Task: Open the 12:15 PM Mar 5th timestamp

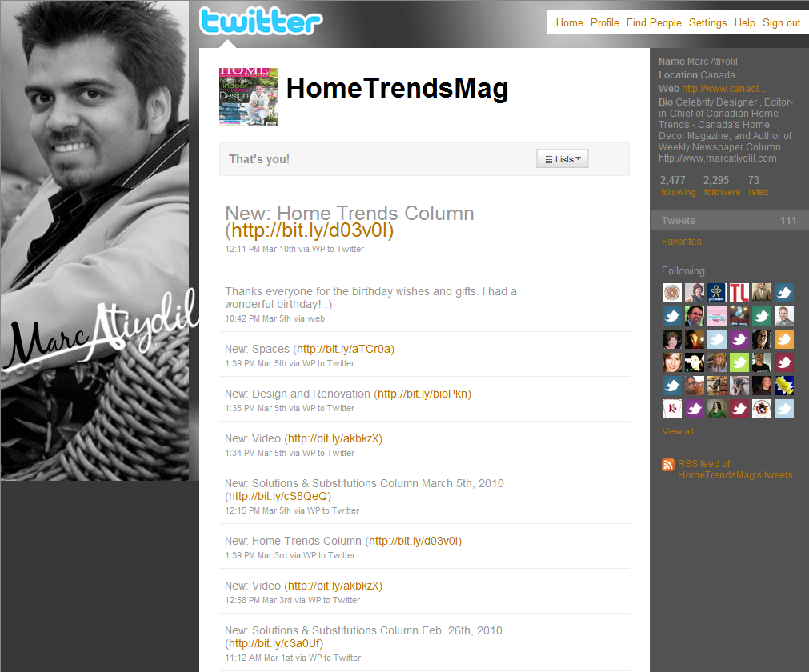Action: 258,510
